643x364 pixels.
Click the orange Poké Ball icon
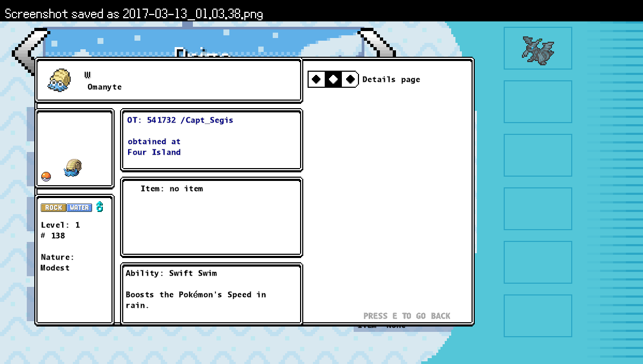point(46,177)
